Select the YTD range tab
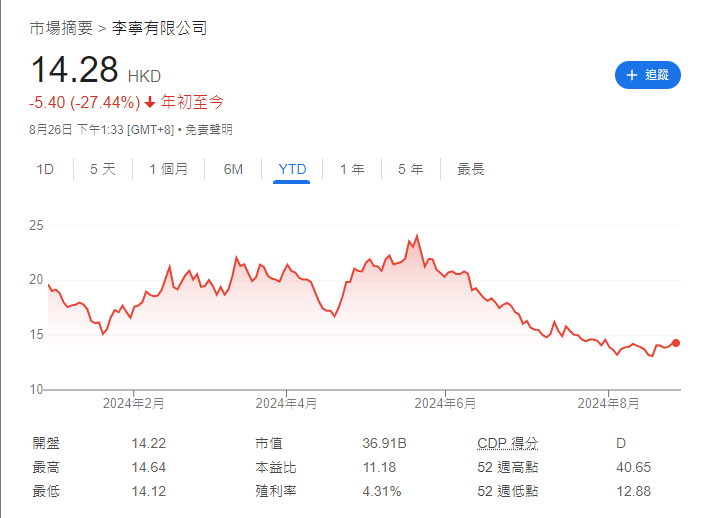The height and width of the screenshot is (518, 723). (292, 169)
